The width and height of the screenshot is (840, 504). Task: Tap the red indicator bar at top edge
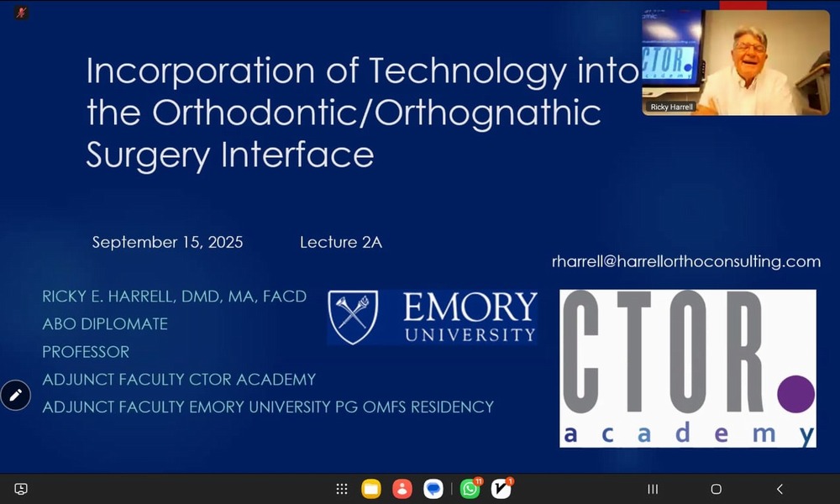point(743,4)
